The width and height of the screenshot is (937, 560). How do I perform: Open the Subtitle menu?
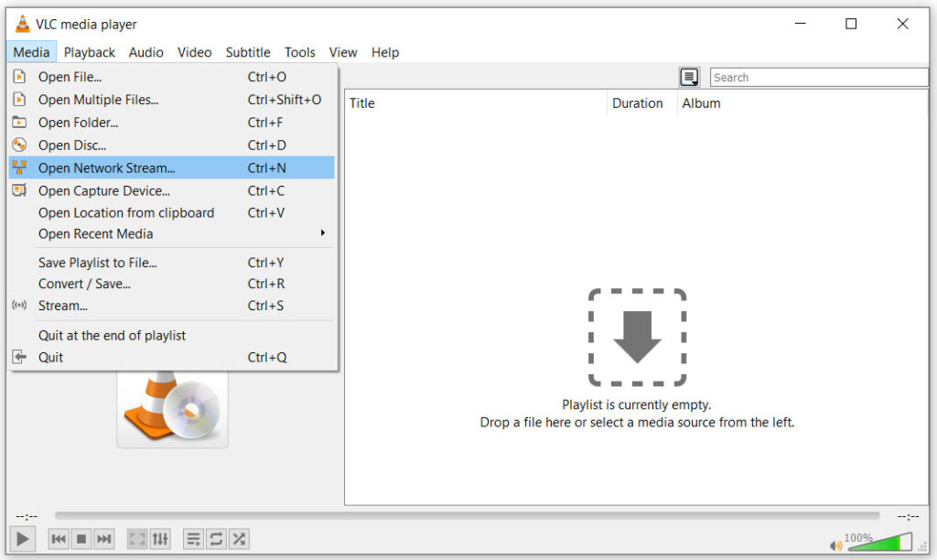click(x=248, y=52)
